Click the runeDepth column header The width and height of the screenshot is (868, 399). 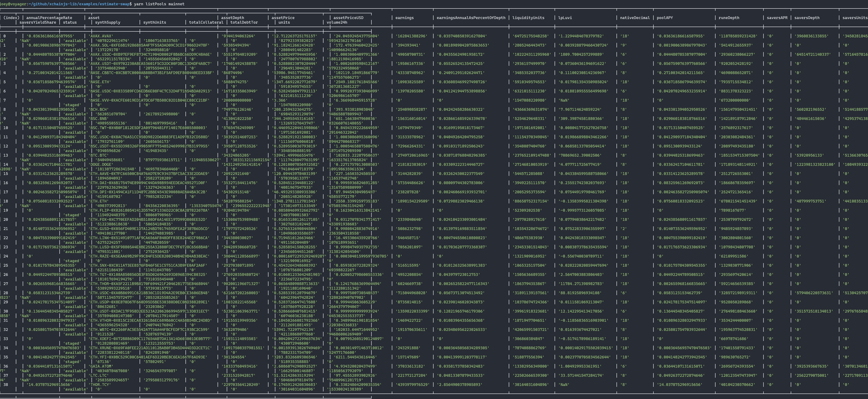(x=729, y=17)
